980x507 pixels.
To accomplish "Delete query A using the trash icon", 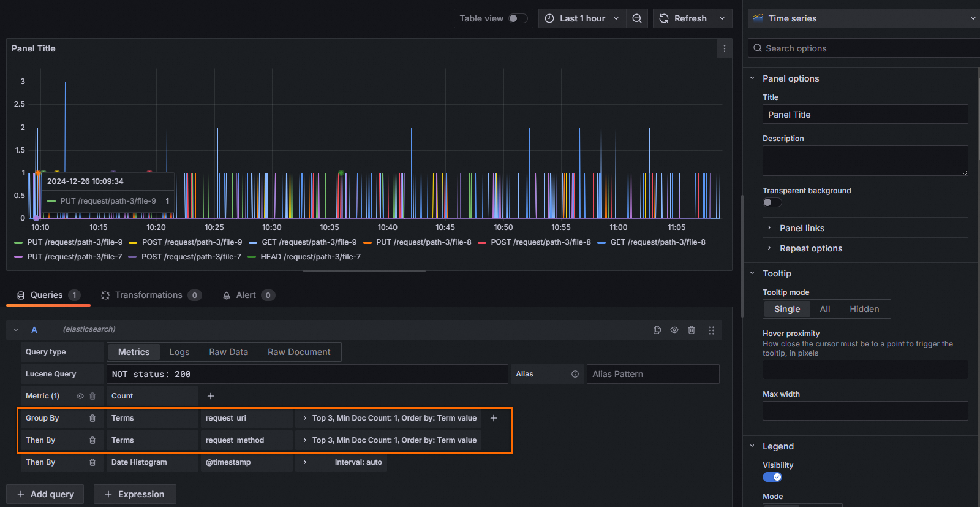I will click(692, 330).
